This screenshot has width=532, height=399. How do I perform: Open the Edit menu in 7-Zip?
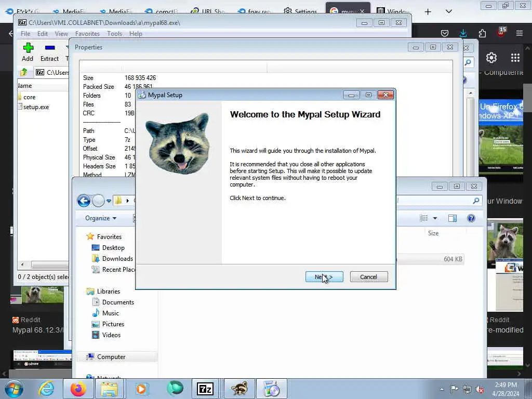click(x=43, y=34)
